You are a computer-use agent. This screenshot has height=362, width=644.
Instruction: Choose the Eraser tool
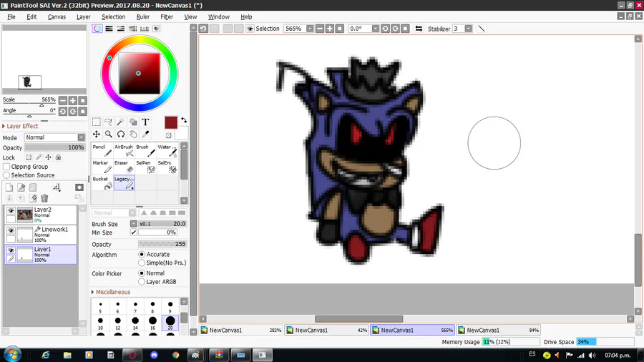pyautogui.click(x=124, y=167)
